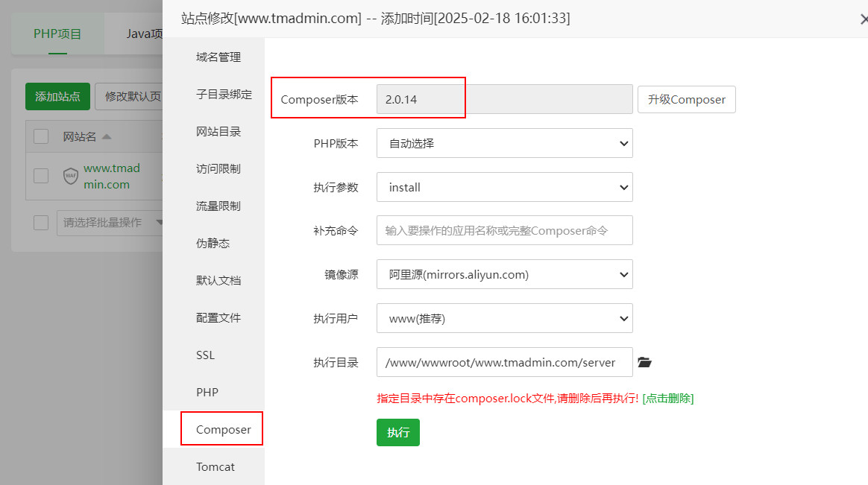This screenshot has width=868, height=485.
Task: Click the 点击删除 link
Action: tap(667, 399)
